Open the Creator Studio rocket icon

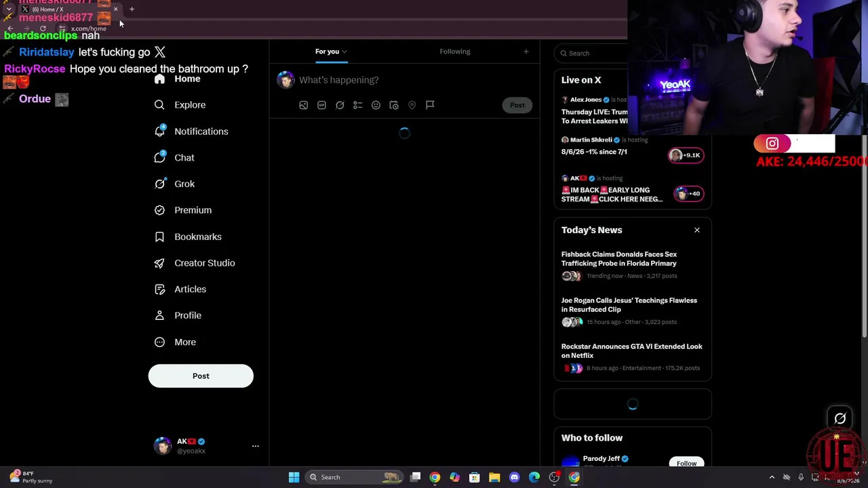click(159, 263)
